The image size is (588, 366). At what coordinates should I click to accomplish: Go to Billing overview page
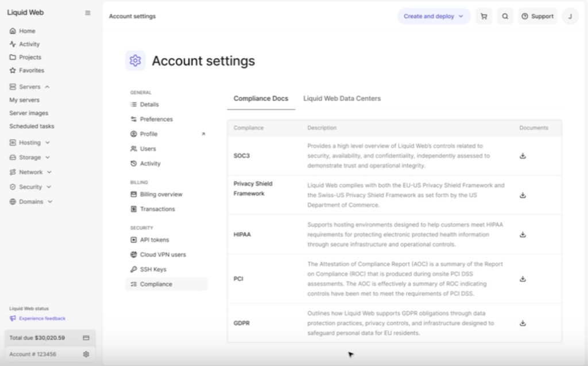click(161, 194)
